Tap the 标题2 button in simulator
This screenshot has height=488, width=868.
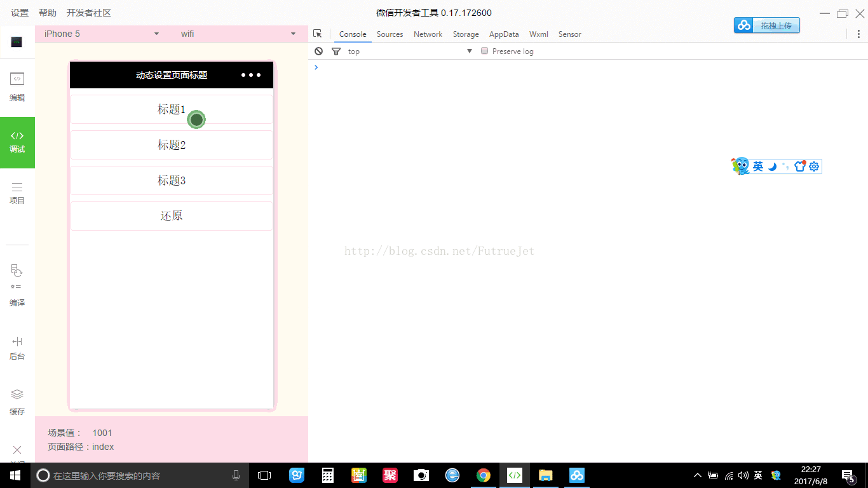(172, 145)
